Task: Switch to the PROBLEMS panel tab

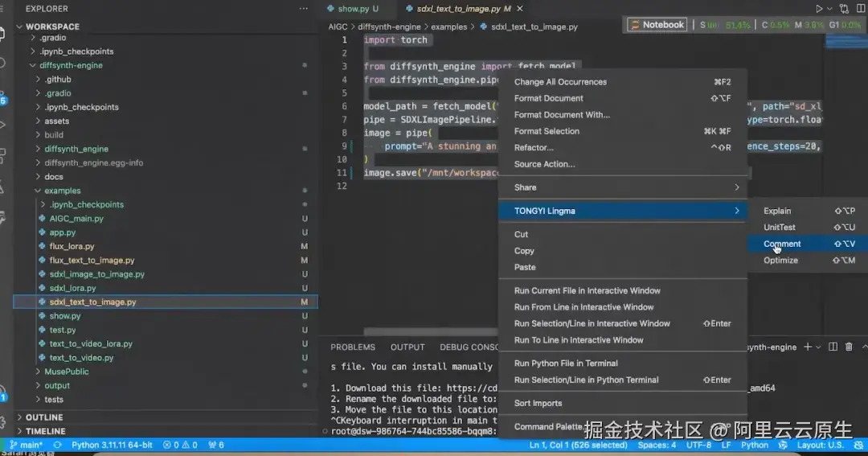Action: (353, 347)
